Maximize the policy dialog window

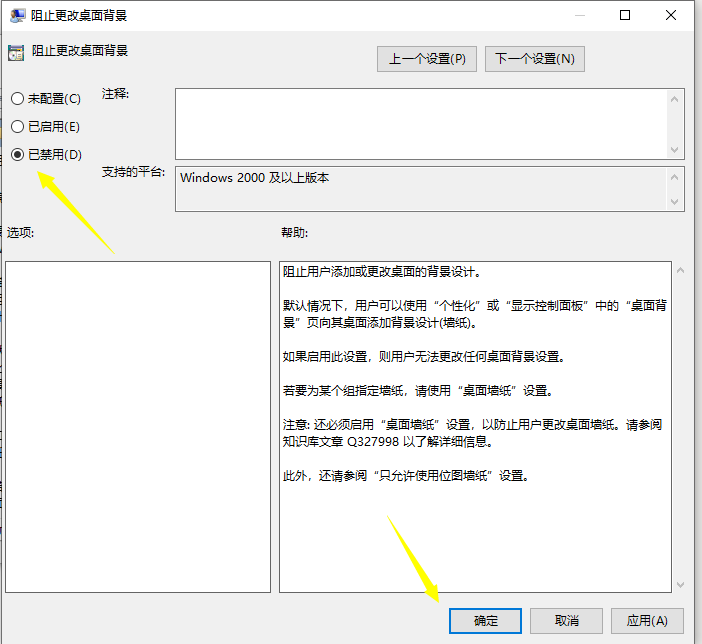[x=625, y=15]
